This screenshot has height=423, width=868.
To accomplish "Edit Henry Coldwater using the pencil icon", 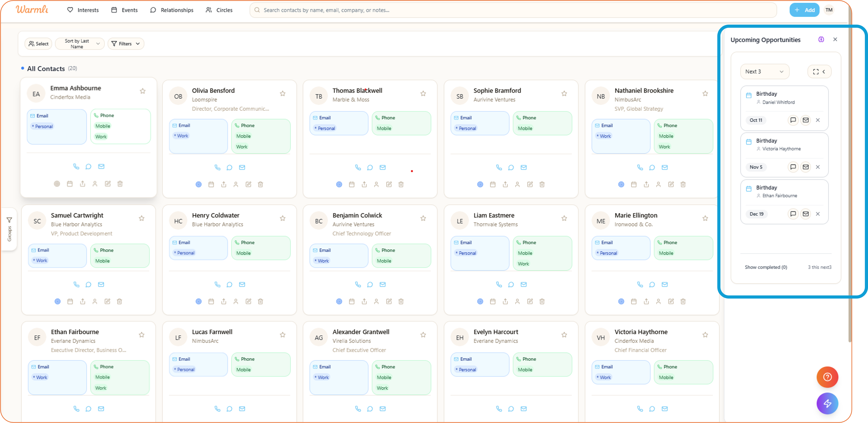I will point(248,301).
